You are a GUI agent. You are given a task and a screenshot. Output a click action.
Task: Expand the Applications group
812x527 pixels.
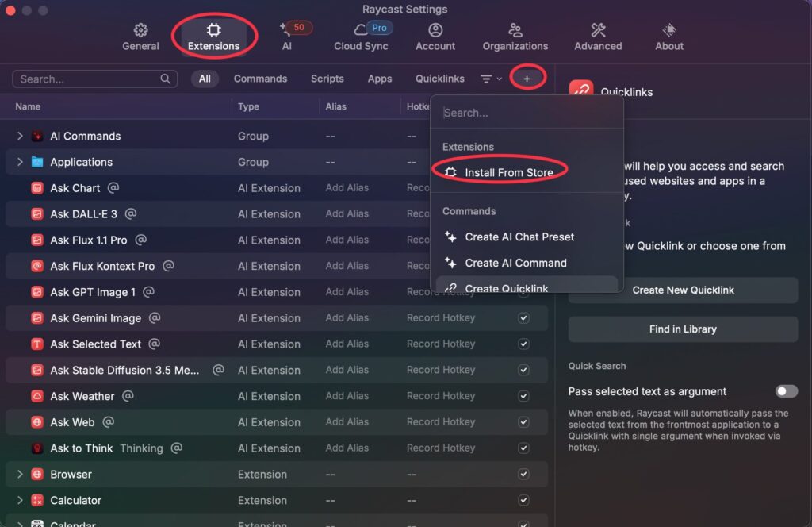(20, 162)
